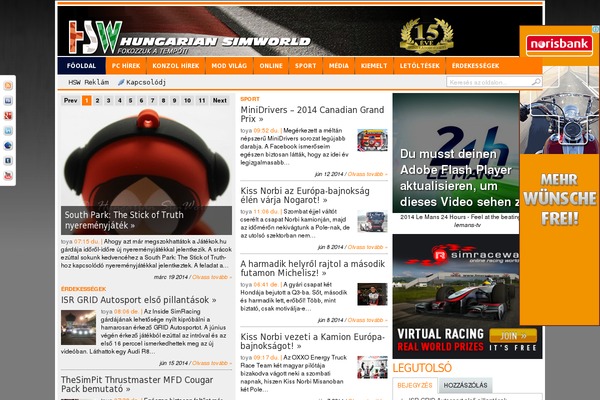The height and width of the screenshot is (400, 600).
Task: Click the norisbank logo banner
Action: [559, 44]
